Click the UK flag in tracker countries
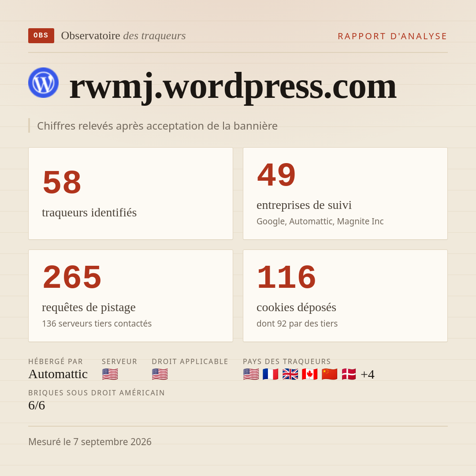The width and height of the screenshot is (476, 476). click(x=290, y=374)
